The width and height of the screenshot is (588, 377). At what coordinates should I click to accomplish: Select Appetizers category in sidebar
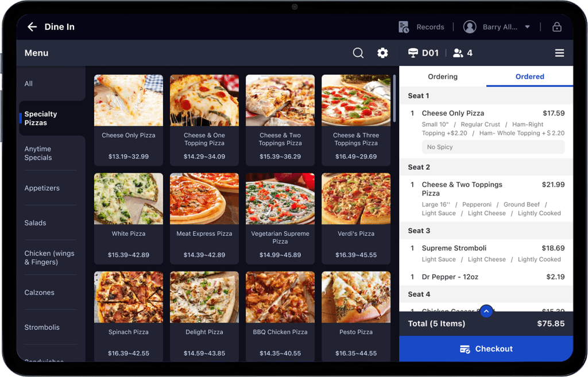click(42, 188)
